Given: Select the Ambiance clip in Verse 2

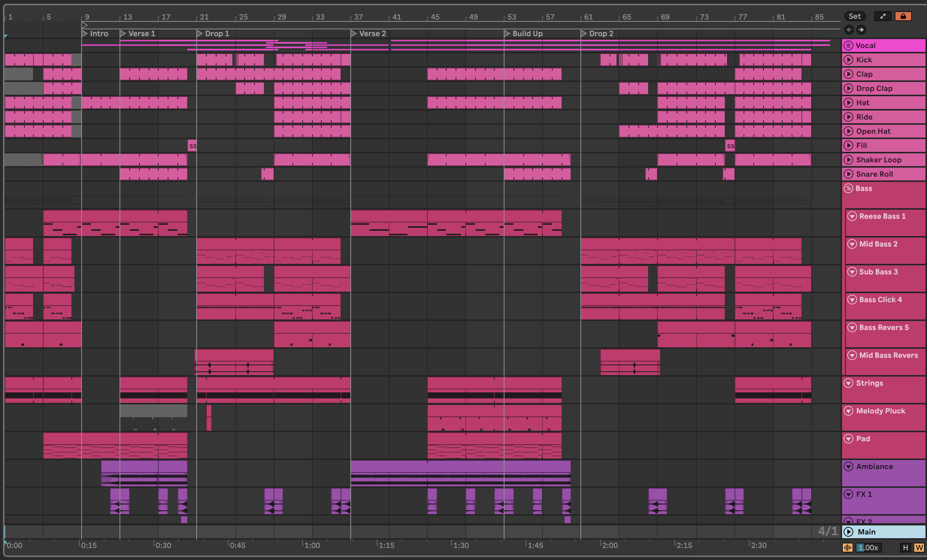Looking at the screenshot, I should pos(460,466).
